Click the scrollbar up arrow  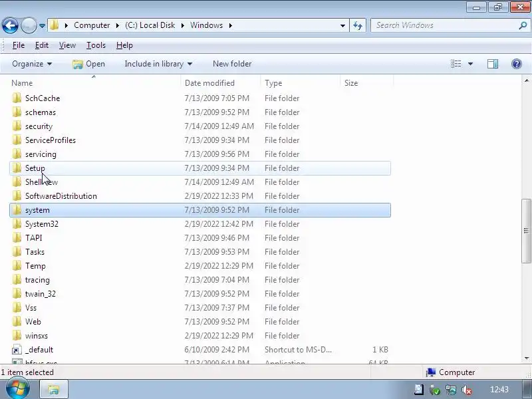pos(526,80)
